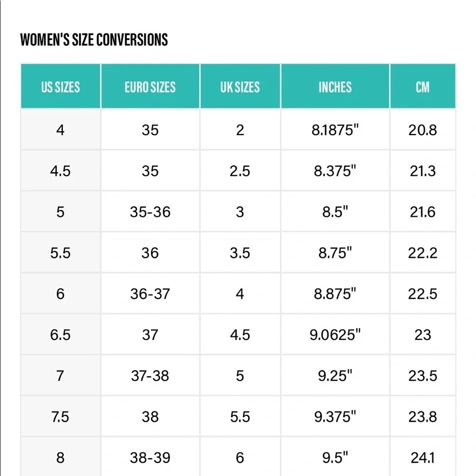This screenshot has width=476, height=476.
Task: Select UK size 4.5 cell
Action: coord(240,335)
